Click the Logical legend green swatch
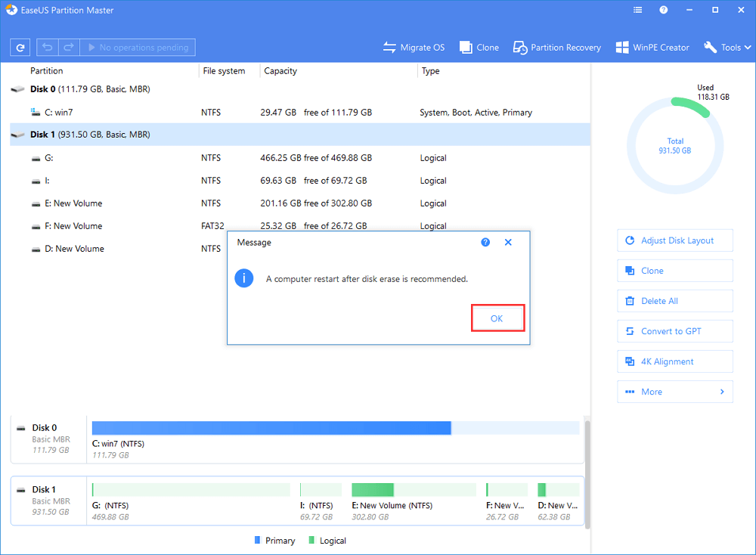The image size is (756, 555). click(311, 540)
